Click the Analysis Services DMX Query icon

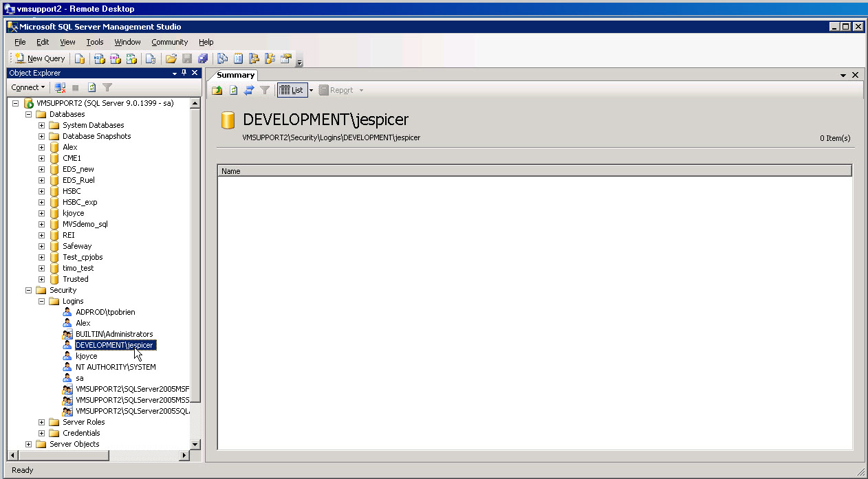coord(115,58)
